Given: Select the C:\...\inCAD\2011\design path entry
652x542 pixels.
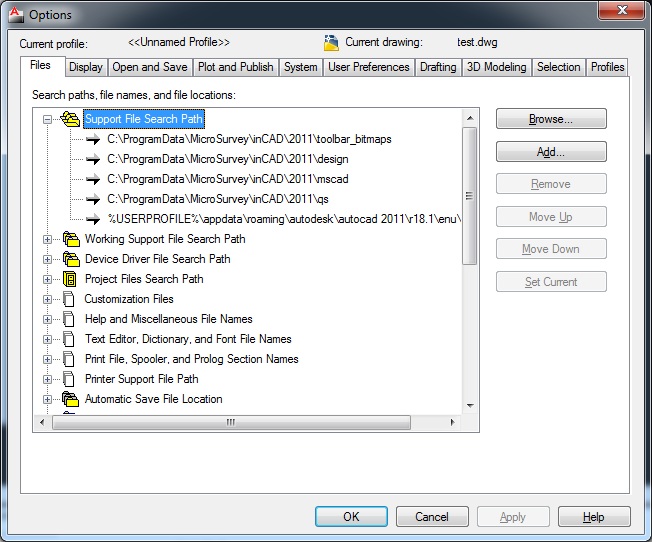Looking at the screenshot, I should [x=227, y=159].
